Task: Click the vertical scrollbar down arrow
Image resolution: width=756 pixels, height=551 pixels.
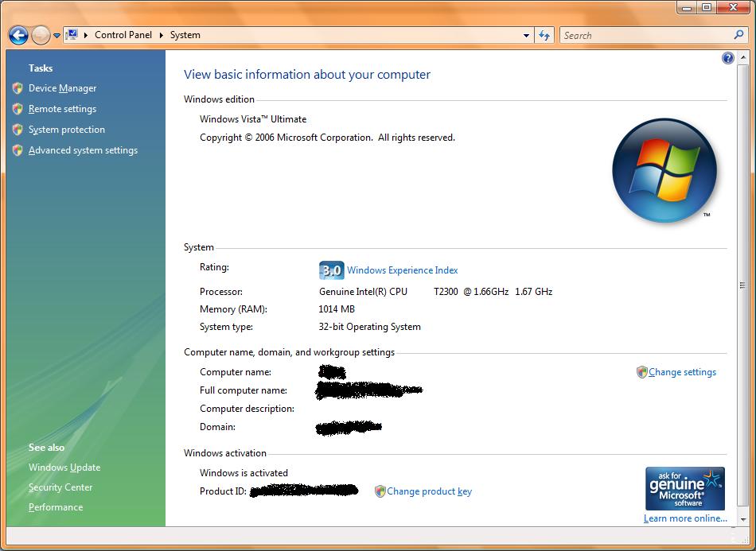Action: point(742,519)
